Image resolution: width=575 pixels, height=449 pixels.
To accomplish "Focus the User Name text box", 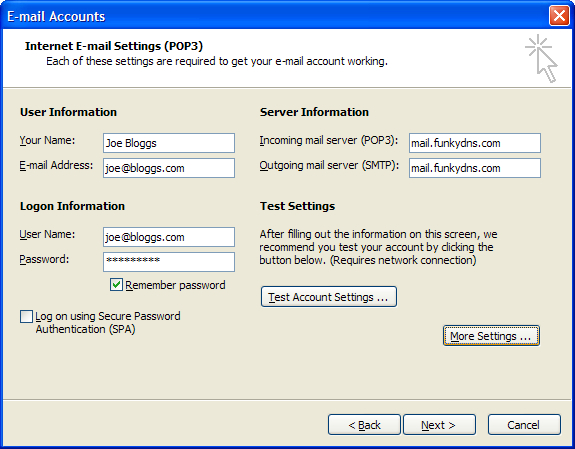I will pyautogui.click(x=169, y=237).
